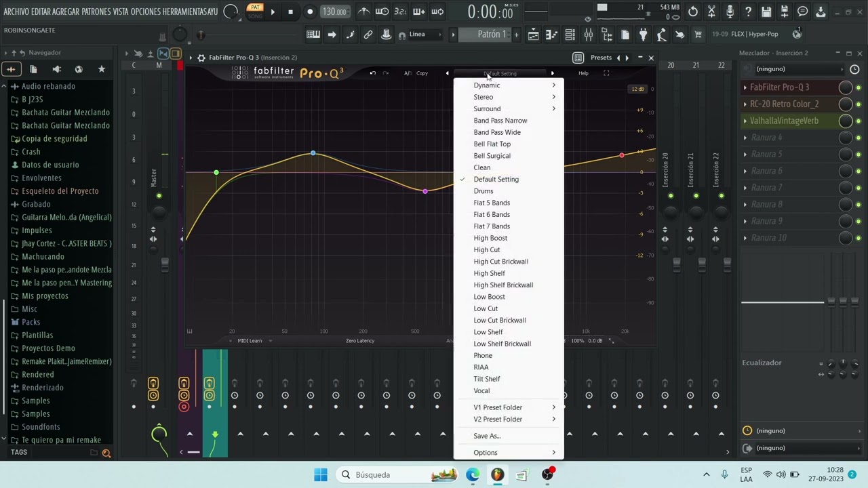Click the microphone one-click recording icon
Screen dimensions: 868x488
click(x=730, y=12)
